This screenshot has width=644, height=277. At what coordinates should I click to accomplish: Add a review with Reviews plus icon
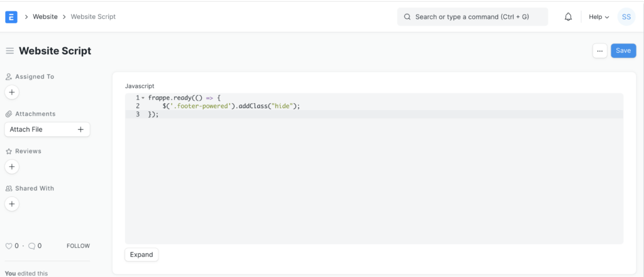(x=12, y=167)
